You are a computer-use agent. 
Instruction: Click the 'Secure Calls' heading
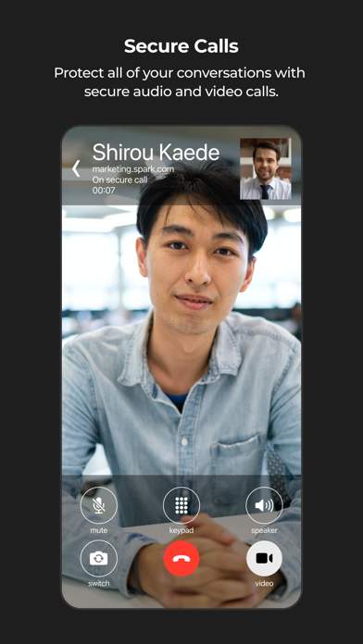click(x=181, y=46)
